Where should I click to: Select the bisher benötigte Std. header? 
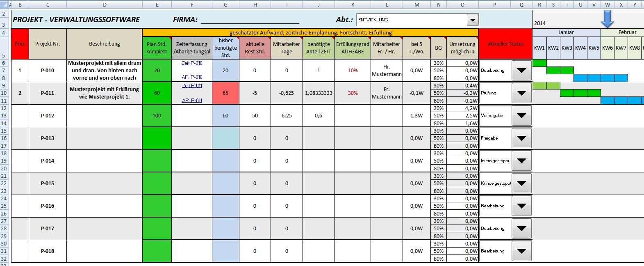point(225,48)
